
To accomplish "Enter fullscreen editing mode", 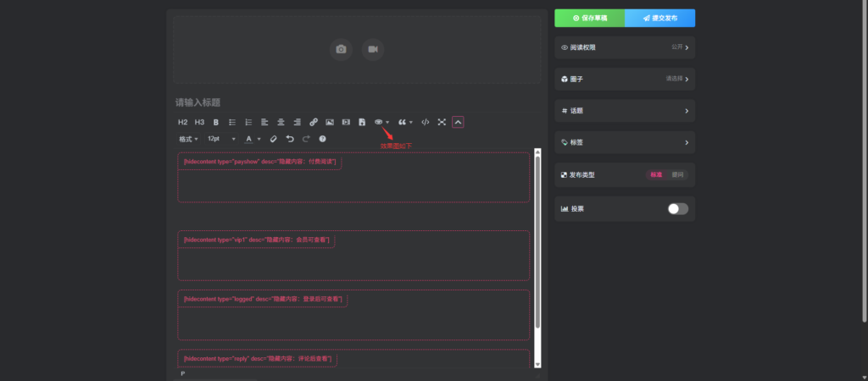I will pos(442,122).
